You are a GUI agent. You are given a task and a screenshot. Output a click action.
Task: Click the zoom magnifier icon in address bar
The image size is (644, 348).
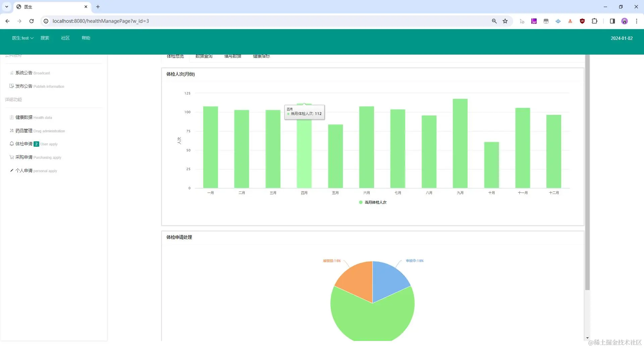(494, 21)
